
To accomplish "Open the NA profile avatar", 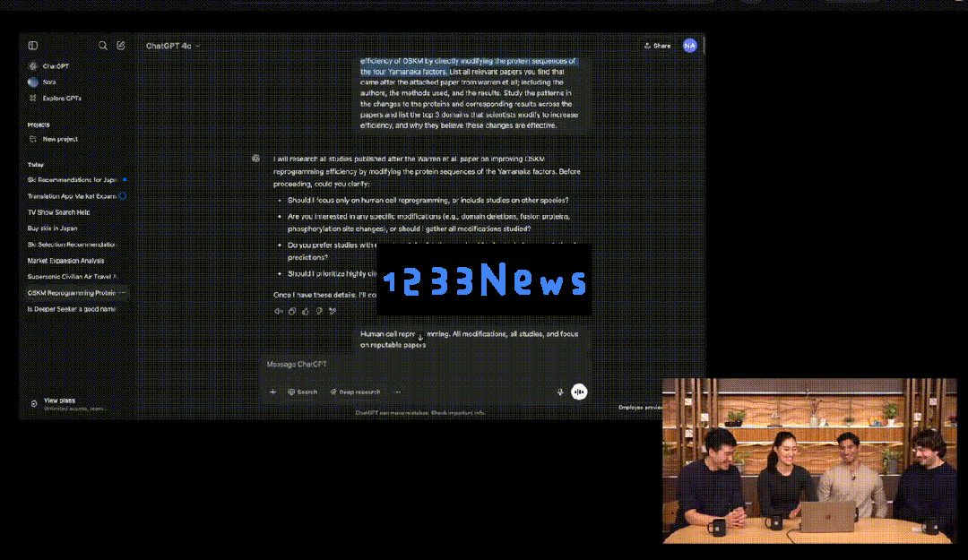I will (689, 46).
